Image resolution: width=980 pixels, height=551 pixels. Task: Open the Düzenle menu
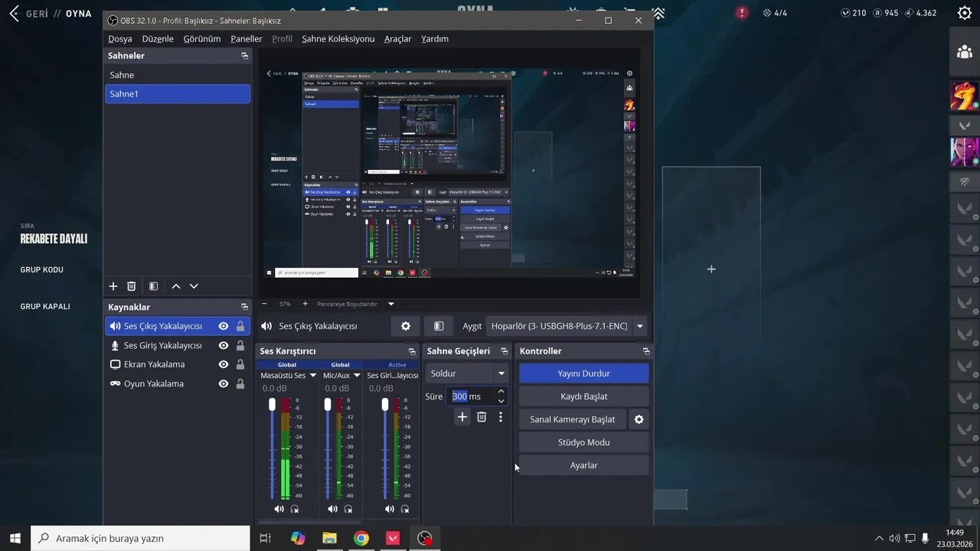click(158, 39)
